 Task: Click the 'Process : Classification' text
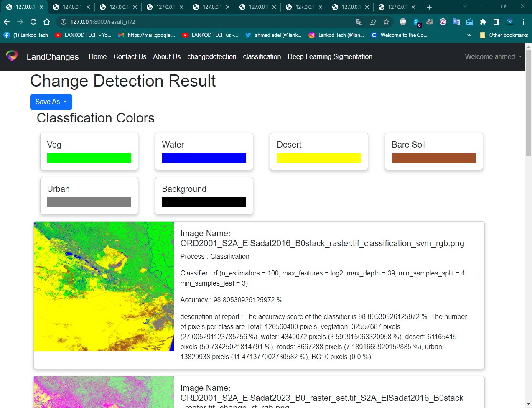pos(215,257)
